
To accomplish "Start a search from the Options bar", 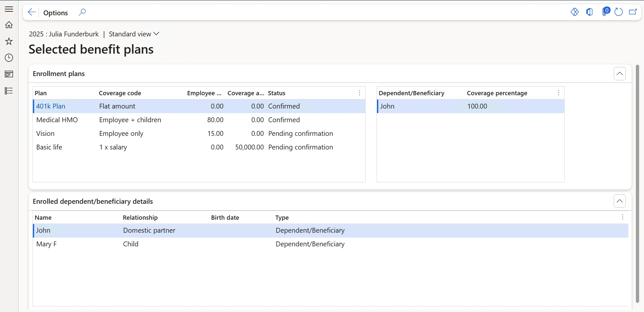I will coord(82,12).
